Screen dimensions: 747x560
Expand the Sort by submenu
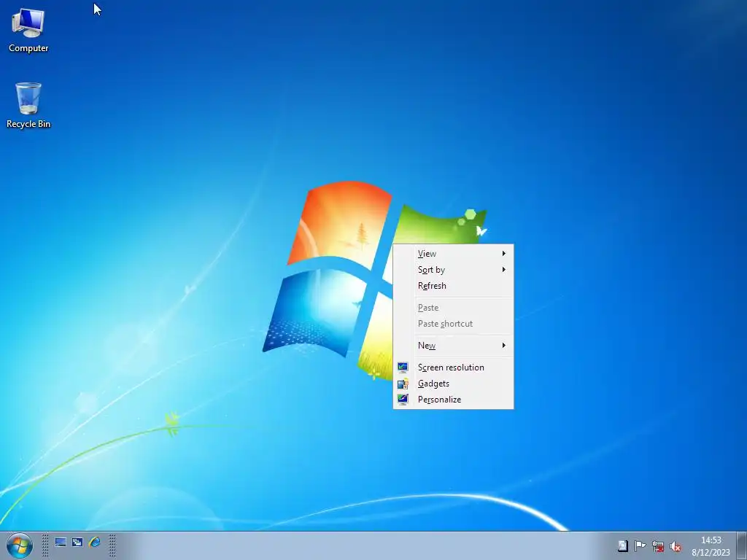[x=453, y=270]
